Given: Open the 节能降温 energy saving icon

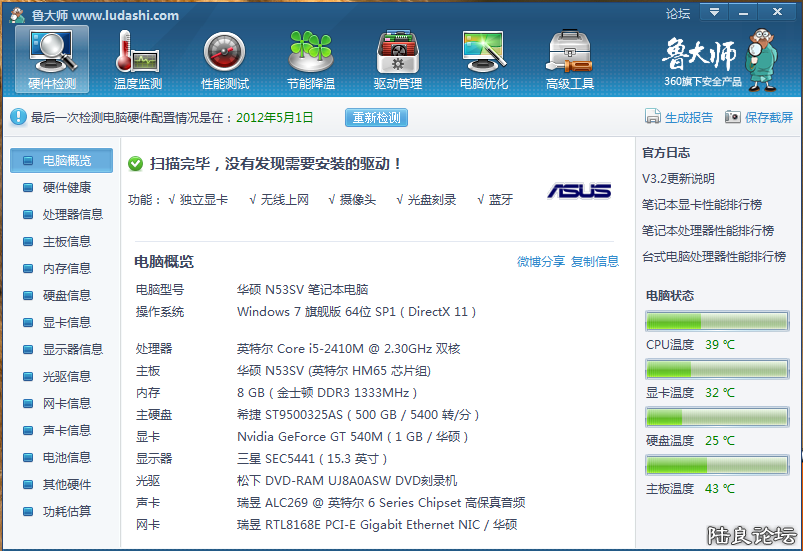Looking at the screenshot, I should (x=310, y=52).
